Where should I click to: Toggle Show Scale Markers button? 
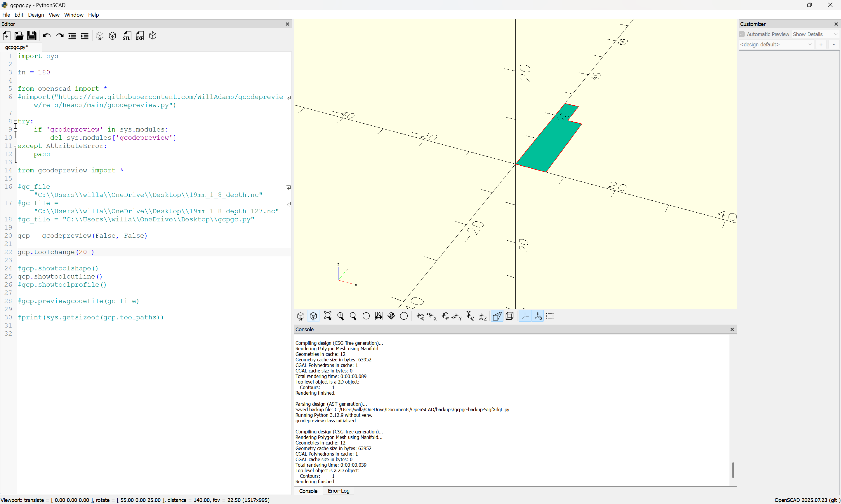538,316
